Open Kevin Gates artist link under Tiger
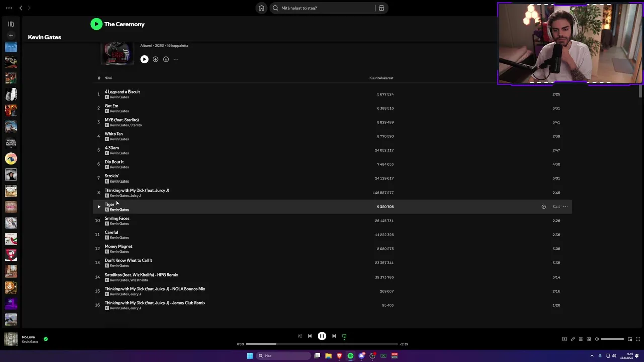 click(x=119, y=210)
